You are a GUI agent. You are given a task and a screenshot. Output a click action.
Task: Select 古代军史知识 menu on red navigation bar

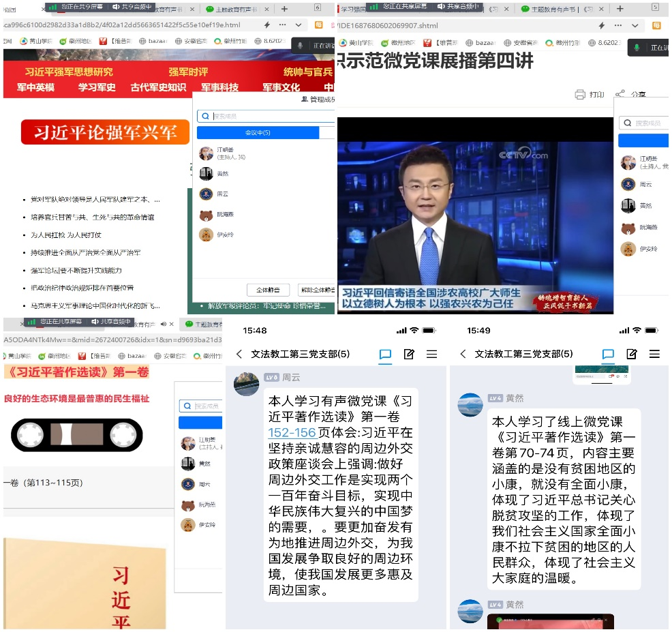[159, 87]
